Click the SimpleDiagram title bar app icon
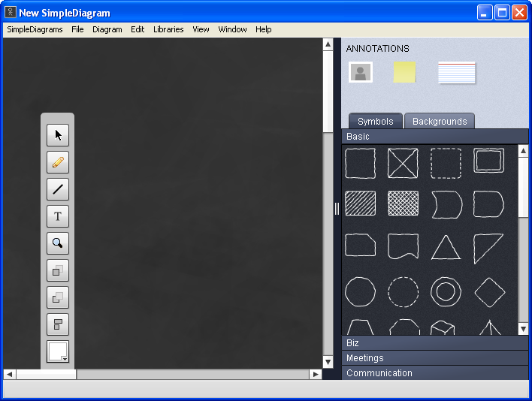The image size is (532, 401). pyautogui.click(x=11, y=13)
